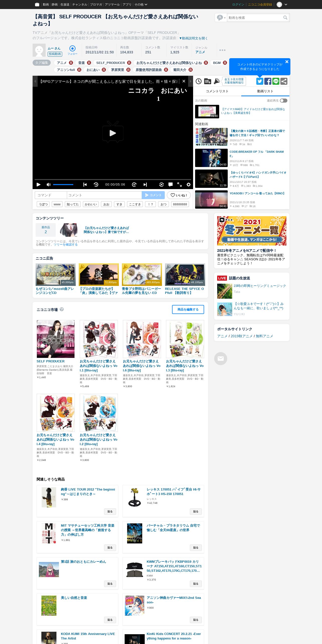The image size is (322, 644).
Task: Click the ログイン link
Action: 238,5
